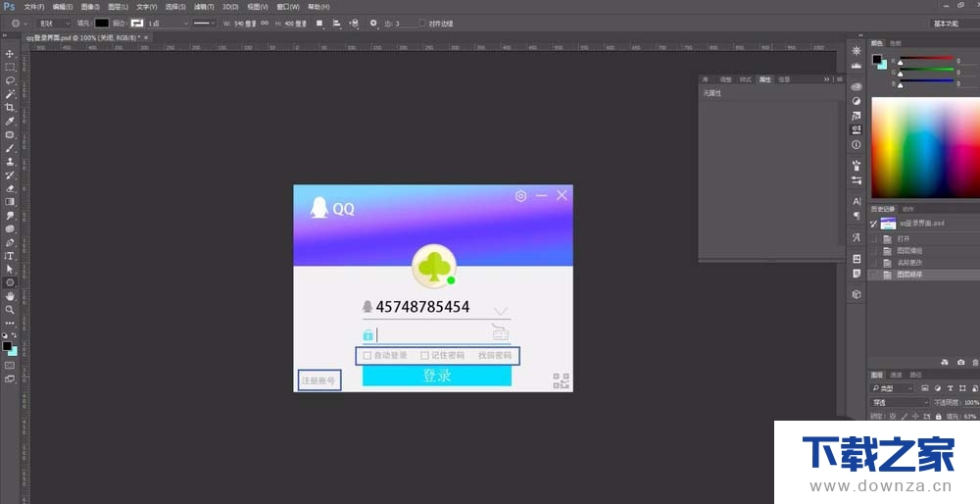Open the 文件(F) menu

[33, 7]
